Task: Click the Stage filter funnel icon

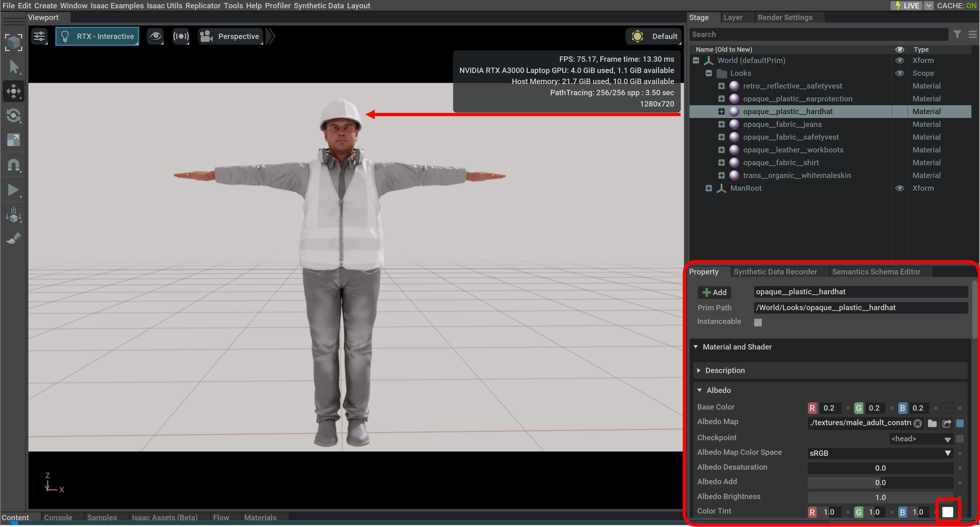Action: tap(957, 34)
